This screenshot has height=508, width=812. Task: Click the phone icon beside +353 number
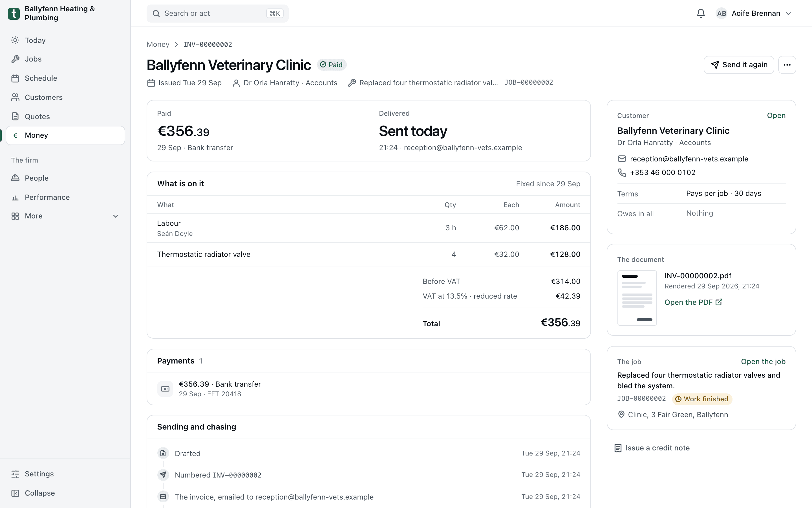click(622, 172)
